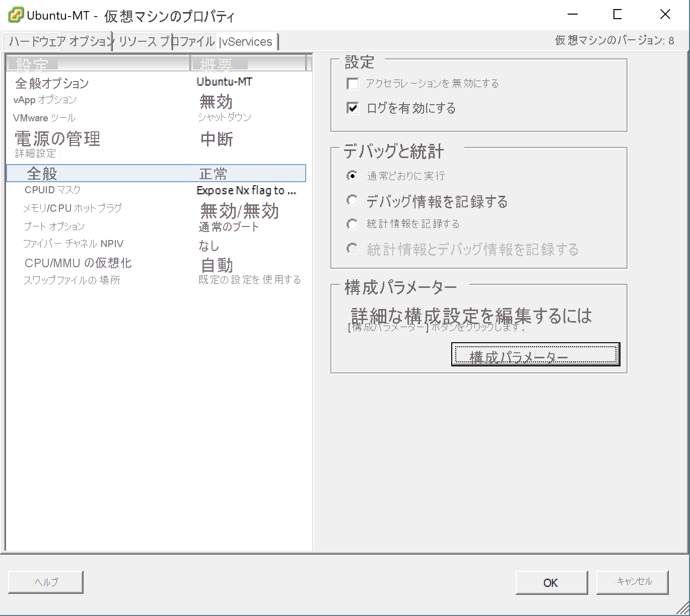The width and height of the screenshot is (690, 616).
Task: Select CPU/MMU の仮想化 row
Action: click(x=78, y=263)
